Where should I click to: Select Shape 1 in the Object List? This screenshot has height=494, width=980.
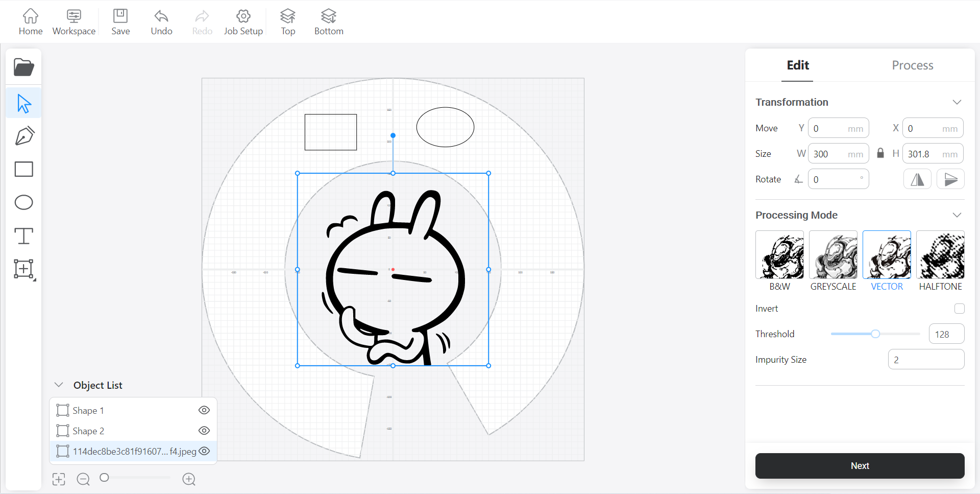click(133, 410)
